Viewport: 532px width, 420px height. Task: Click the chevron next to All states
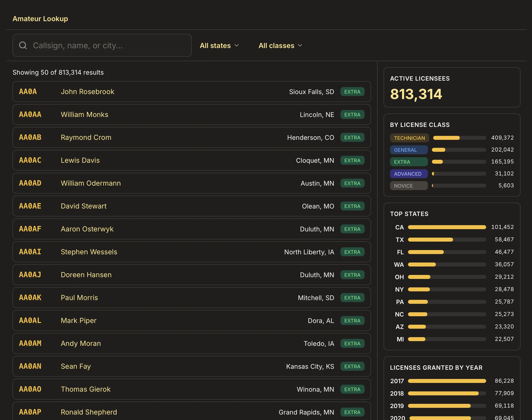[x=237, y=46]
